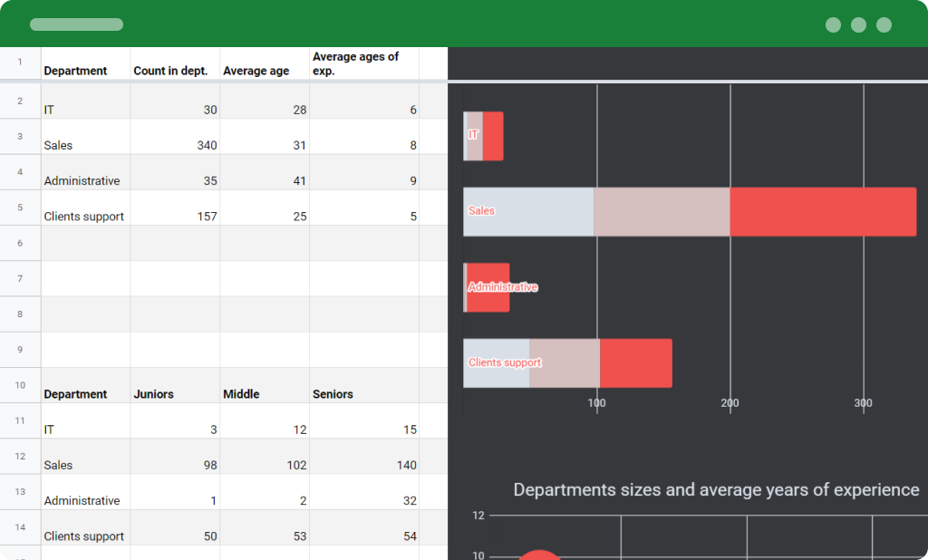Click the 200 axis label on chart
This screenshot has height=560, width=928.
click(730, 403)
